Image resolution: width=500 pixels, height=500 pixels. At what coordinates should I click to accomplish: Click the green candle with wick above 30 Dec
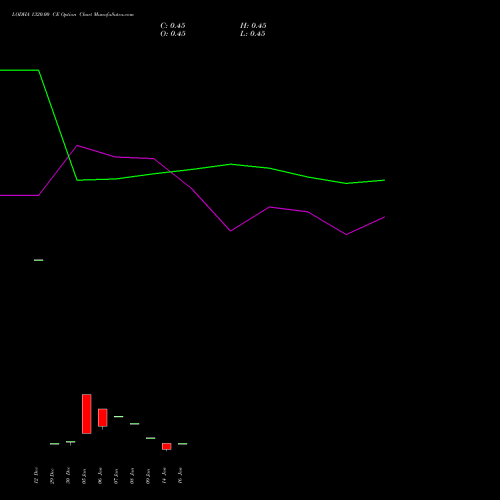[71, 442]
